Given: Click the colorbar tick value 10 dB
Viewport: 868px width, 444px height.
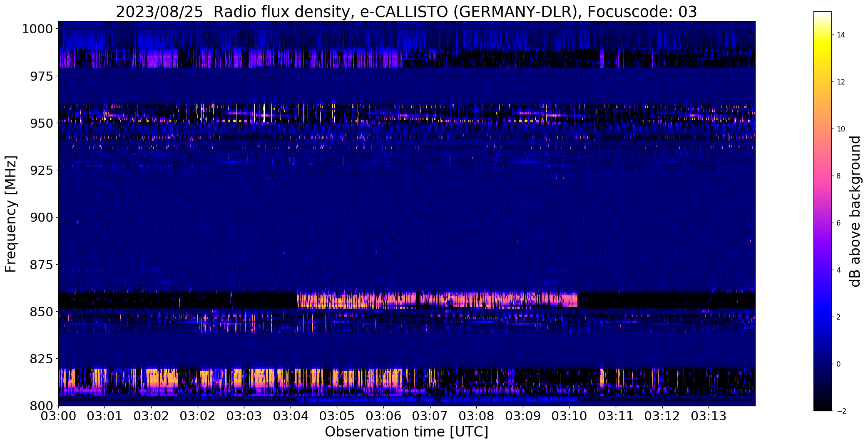Looking at the screenshot, I should [841, 129].
